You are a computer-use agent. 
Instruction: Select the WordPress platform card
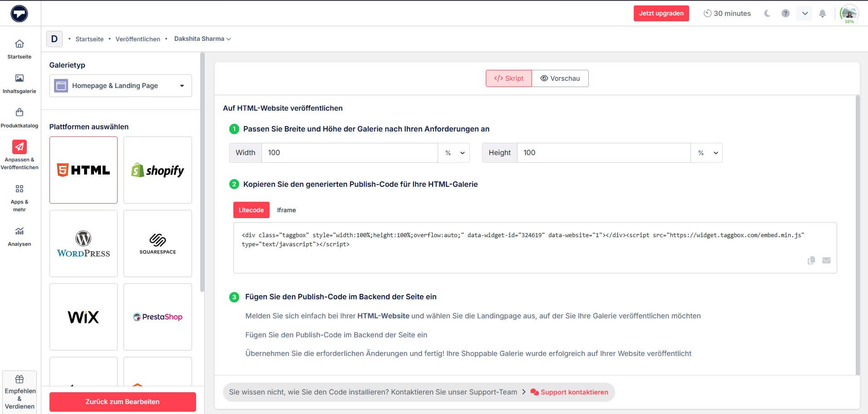click(84, 244)
